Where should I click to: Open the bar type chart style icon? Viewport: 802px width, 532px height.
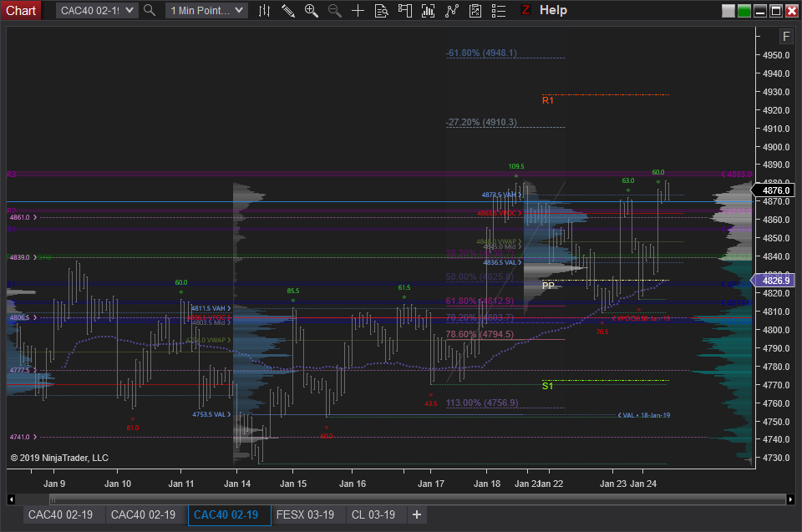point(265,10)
